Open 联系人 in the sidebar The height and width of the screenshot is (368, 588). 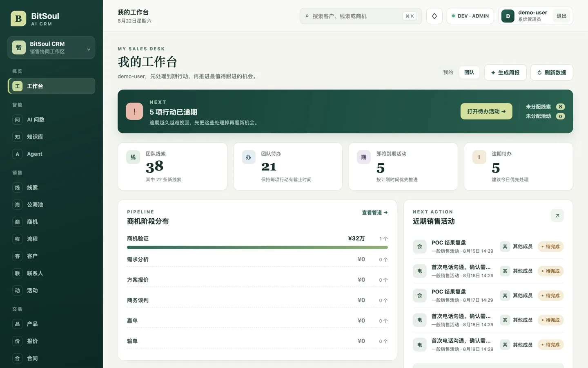[x=51, y=274]
